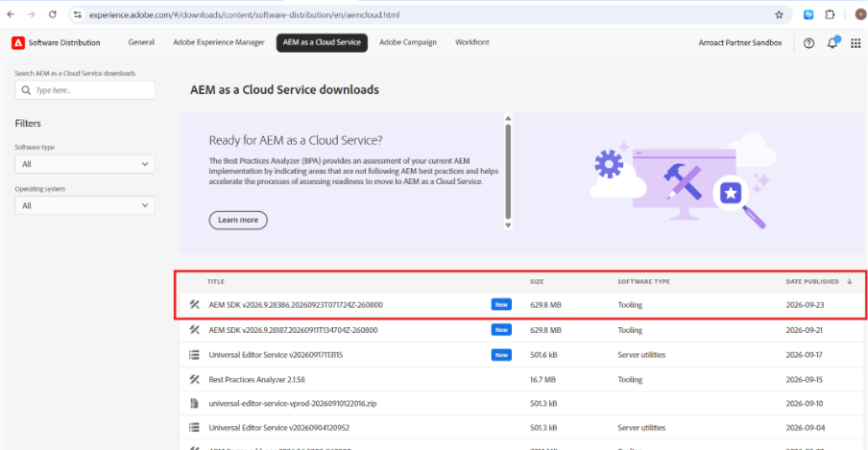Sort by Date Published column header
This screenshot has height=450, width=868.
[812, 282]
